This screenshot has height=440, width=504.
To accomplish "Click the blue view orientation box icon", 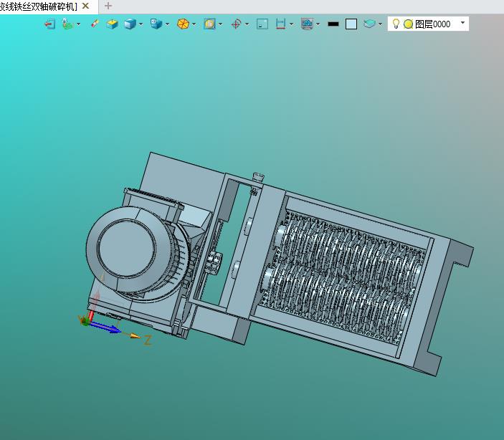I will [156, 24].
